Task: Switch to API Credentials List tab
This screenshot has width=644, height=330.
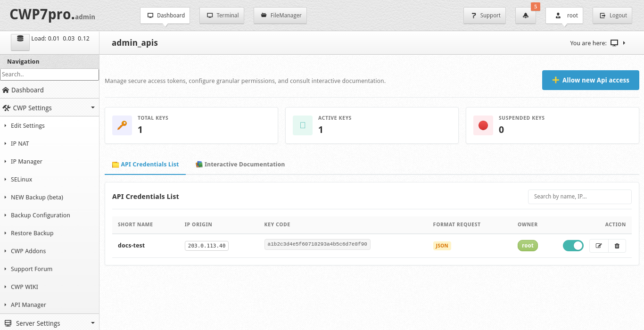Action: 145,165
